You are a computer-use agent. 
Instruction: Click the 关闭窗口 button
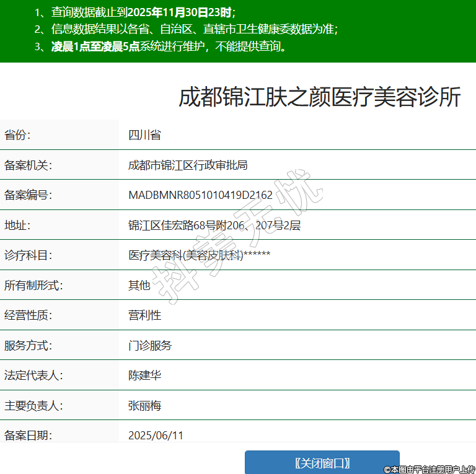[x=322, y=463]
